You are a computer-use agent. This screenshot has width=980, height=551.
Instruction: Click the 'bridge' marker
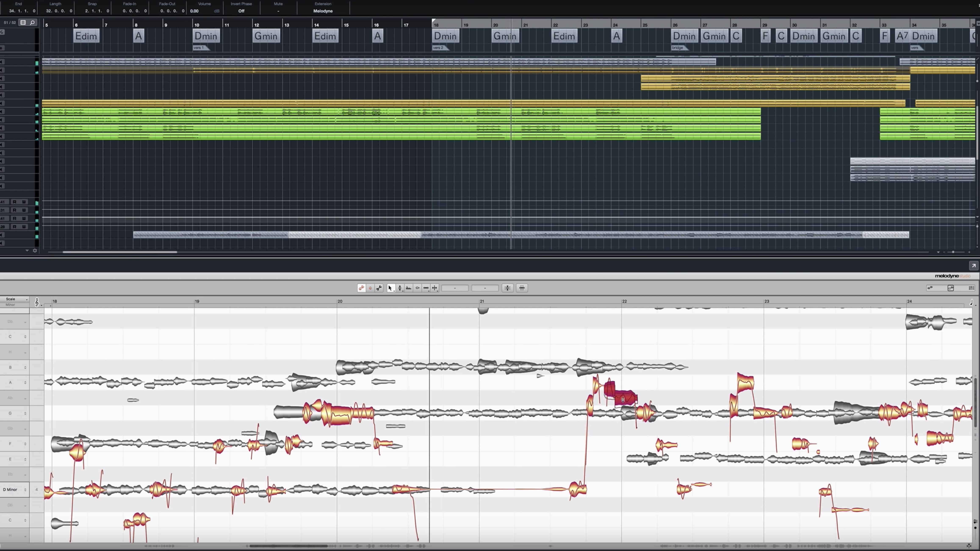tap(680, 48)
